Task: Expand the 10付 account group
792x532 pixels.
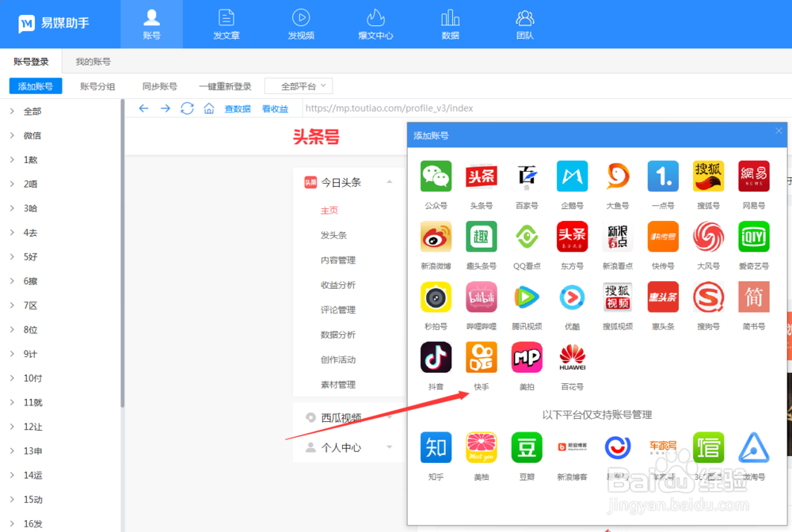Action: pos(12,378)
